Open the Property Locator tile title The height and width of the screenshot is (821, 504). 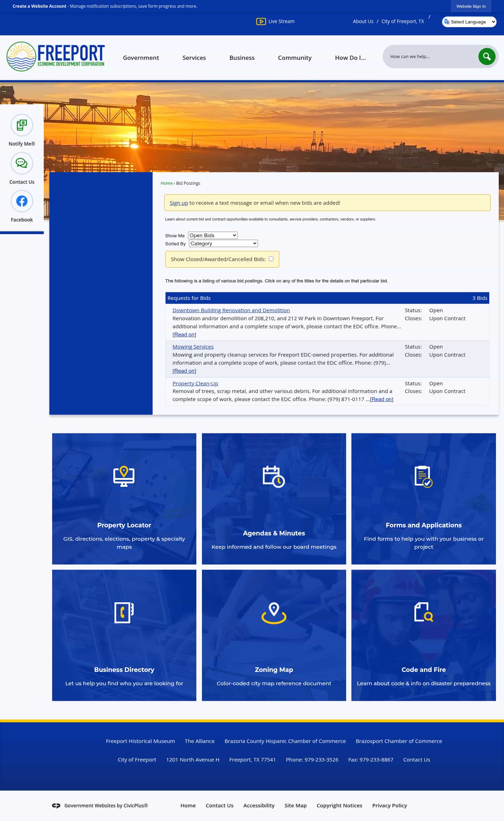coord(124,525)
